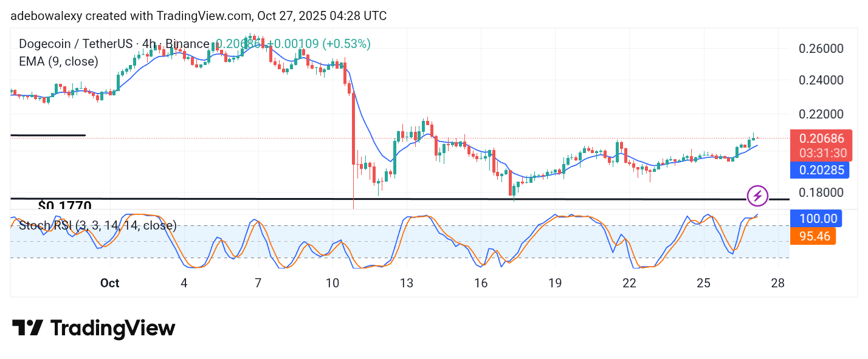Click the Stoch RSI (3, 3, 14, 14, close) label

(98, 226)
